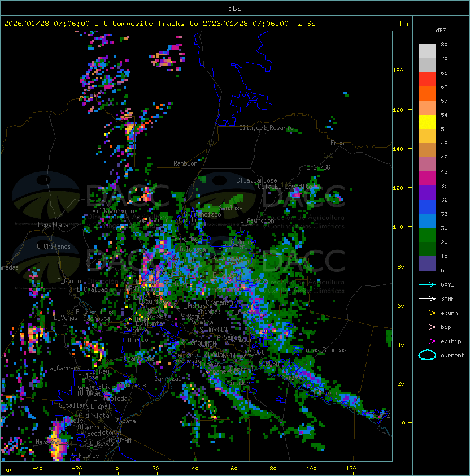This screenshot has height=476, width=470.
Task: Click the V_Flores label on the map
Action: [x=85, y=456]
